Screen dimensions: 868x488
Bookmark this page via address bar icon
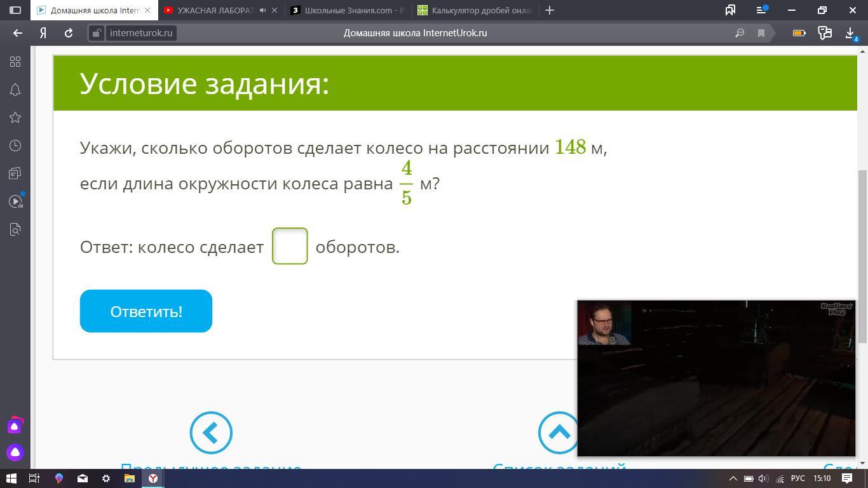point(761,33)
